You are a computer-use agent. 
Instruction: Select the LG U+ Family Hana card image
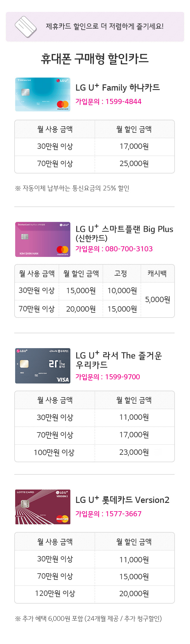pos(43,94)
